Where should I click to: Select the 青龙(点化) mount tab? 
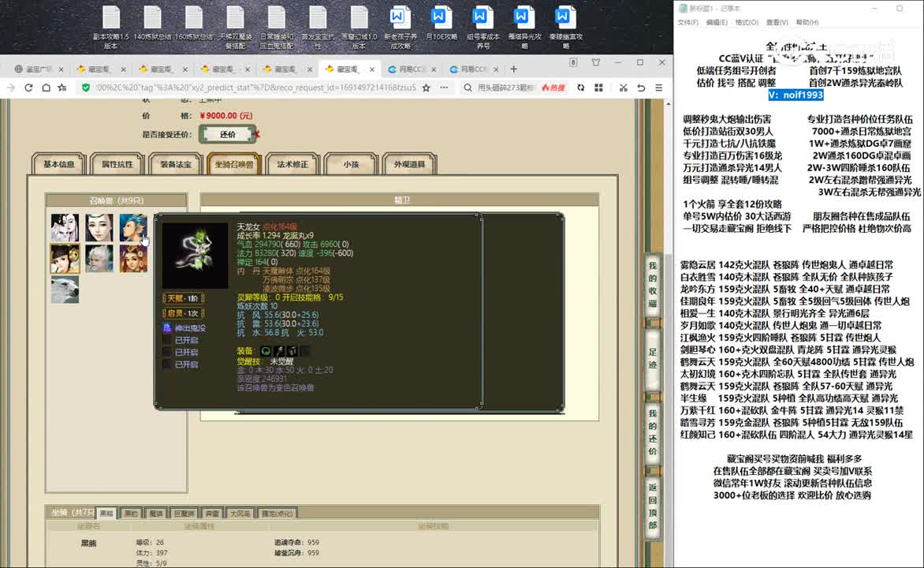point(277,513)
